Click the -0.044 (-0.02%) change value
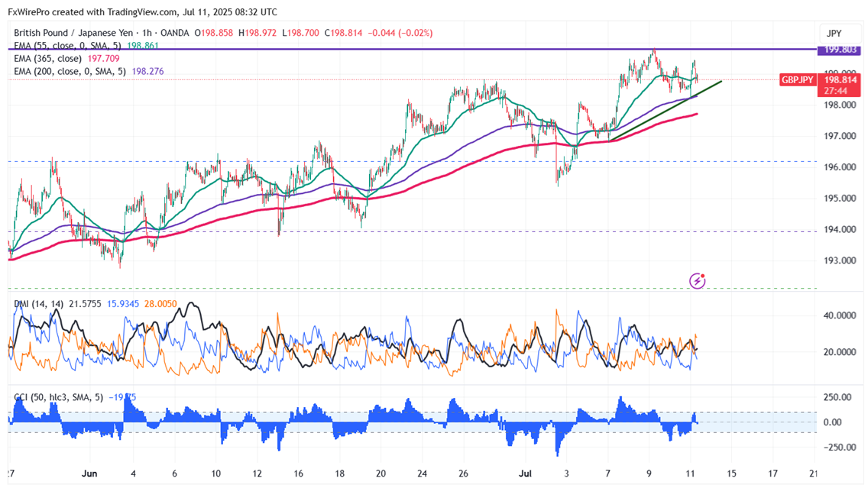Viewport: 868px width, 488px height. tap(400, 33)
